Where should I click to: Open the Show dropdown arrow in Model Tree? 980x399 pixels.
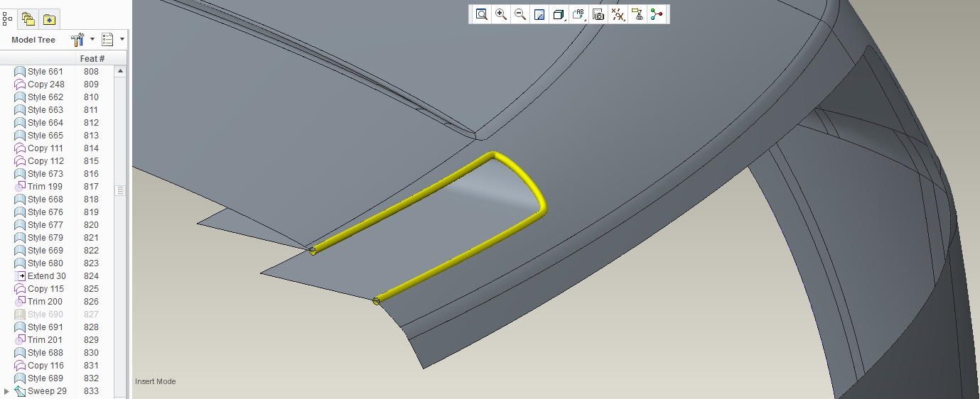coord(122,40)
